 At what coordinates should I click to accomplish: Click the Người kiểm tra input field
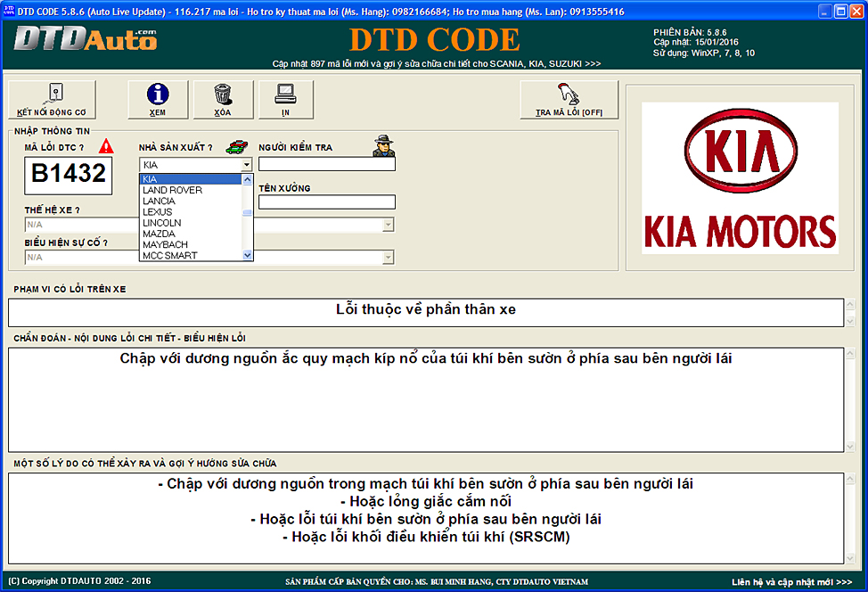(326, 164)
